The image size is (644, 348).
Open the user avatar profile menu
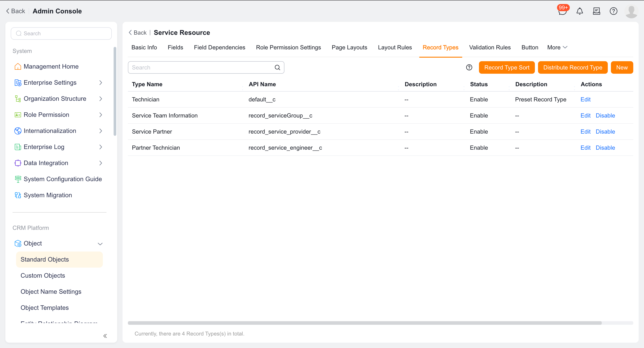coord(631,11)
